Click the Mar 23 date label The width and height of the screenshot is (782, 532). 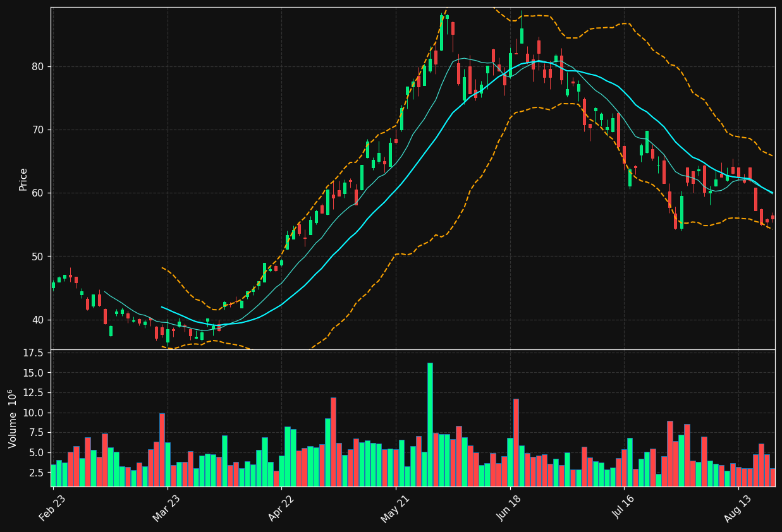(166, 509)
